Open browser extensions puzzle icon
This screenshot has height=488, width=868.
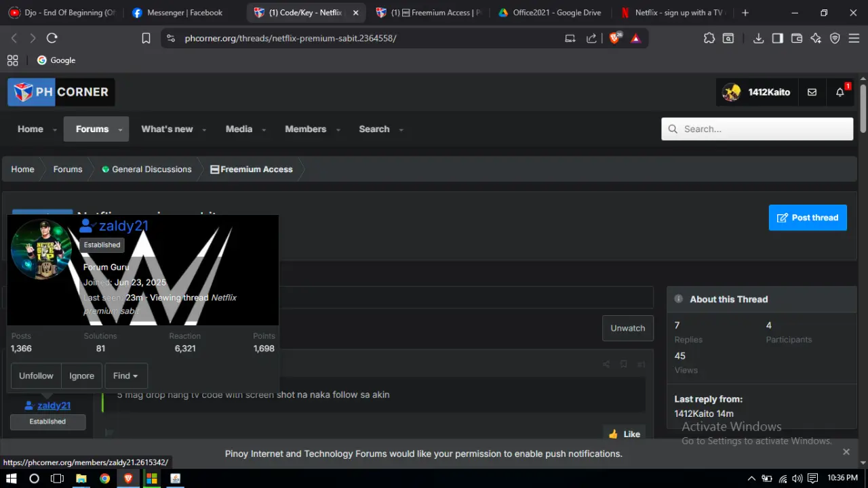coord(709,39)
